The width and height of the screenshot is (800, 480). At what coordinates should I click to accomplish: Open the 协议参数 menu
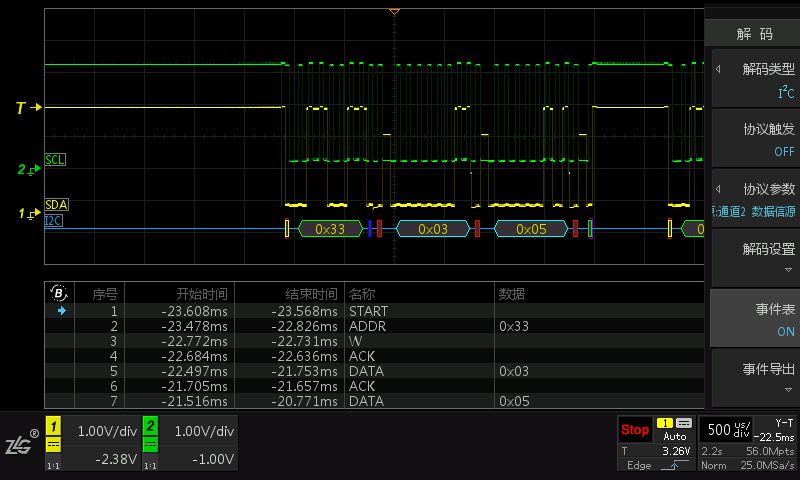pyautogui.click(x=756, y=199)
